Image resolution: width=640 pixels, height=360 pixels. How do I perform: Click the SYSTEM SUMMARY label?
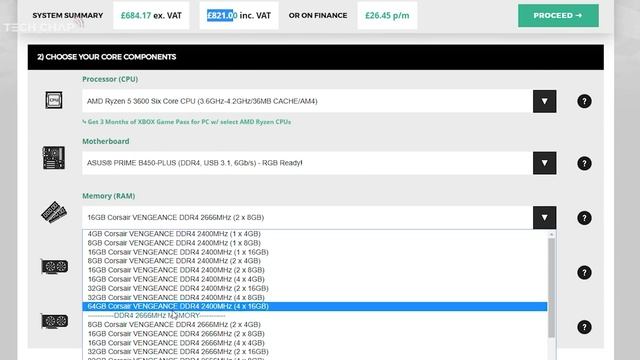point(68,16)
